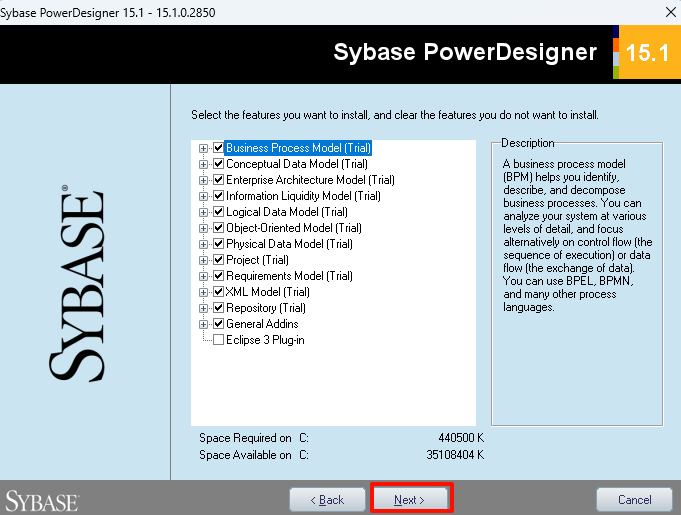Uncheck Conceptual Data Model (Trial) checkbox

218,164
